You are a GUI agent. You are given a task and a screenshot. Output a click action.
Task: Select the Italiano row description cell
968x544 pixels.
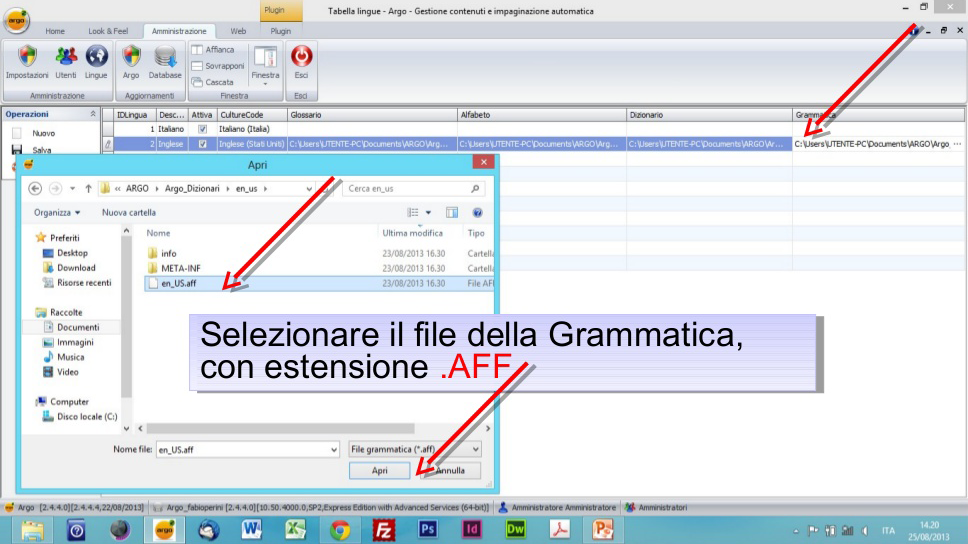172,129
